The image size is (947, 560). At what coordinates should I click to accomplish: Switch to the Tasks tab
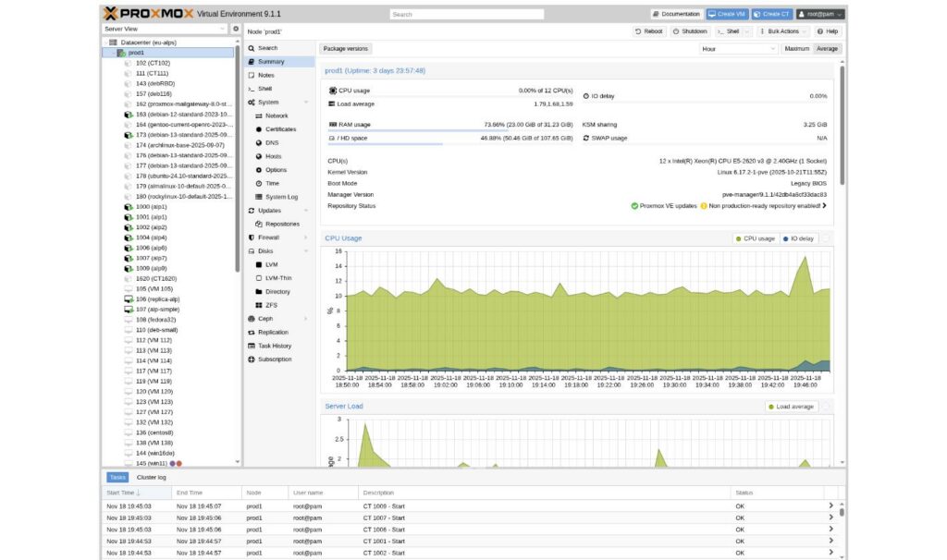(x=117, y=478)
